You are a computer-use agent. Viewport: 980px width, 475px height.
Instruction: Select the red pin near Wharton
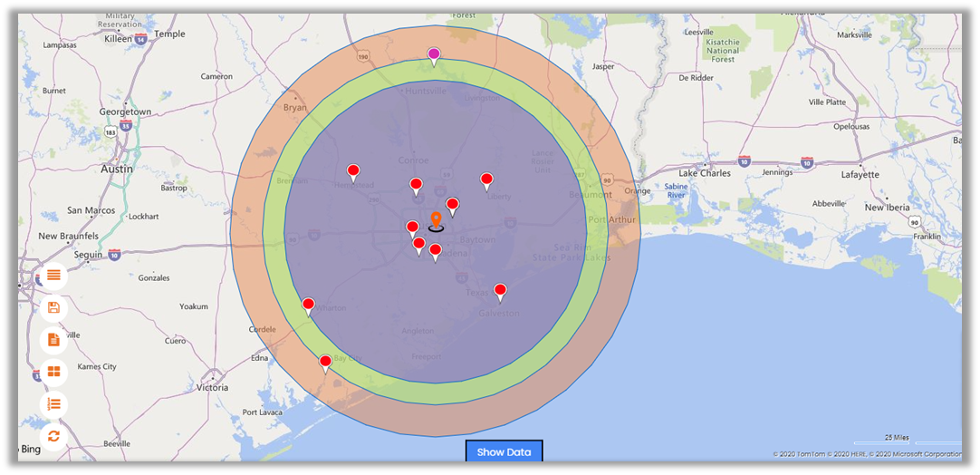click(x=308, y=305)
